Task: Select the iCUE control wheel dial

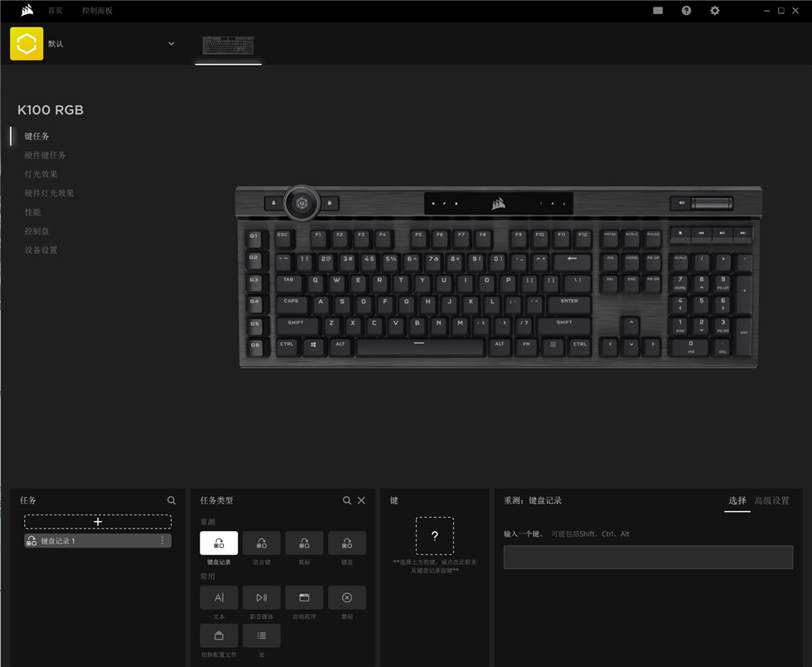Action: [302, 203]
